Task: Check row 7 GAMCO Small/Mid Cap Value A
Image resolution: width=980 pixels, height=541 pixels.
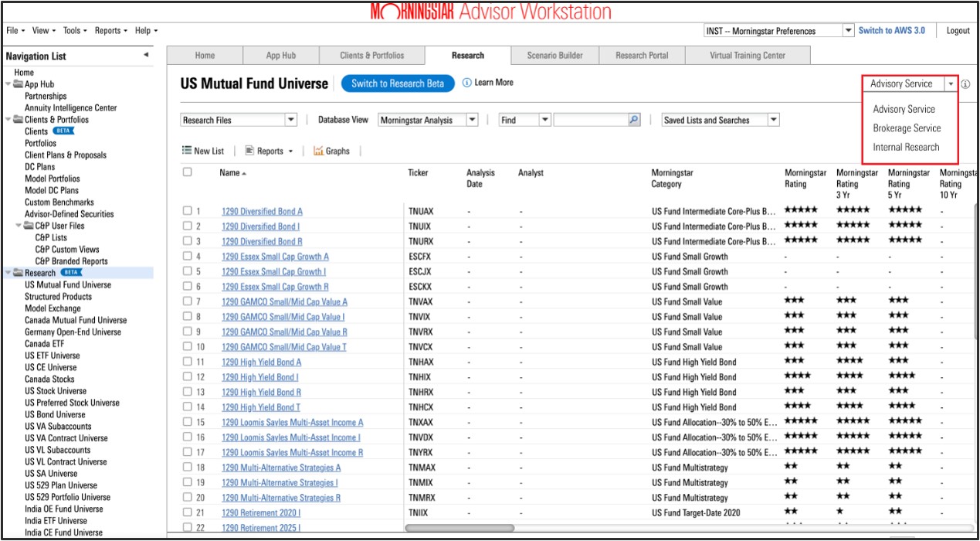Action: (x=187, y=301)
